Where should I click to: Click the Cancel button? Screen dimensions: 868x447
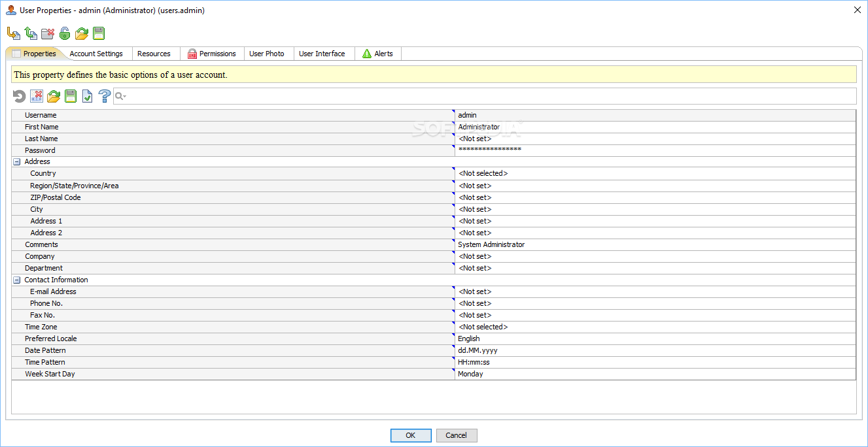coord(457,435)
